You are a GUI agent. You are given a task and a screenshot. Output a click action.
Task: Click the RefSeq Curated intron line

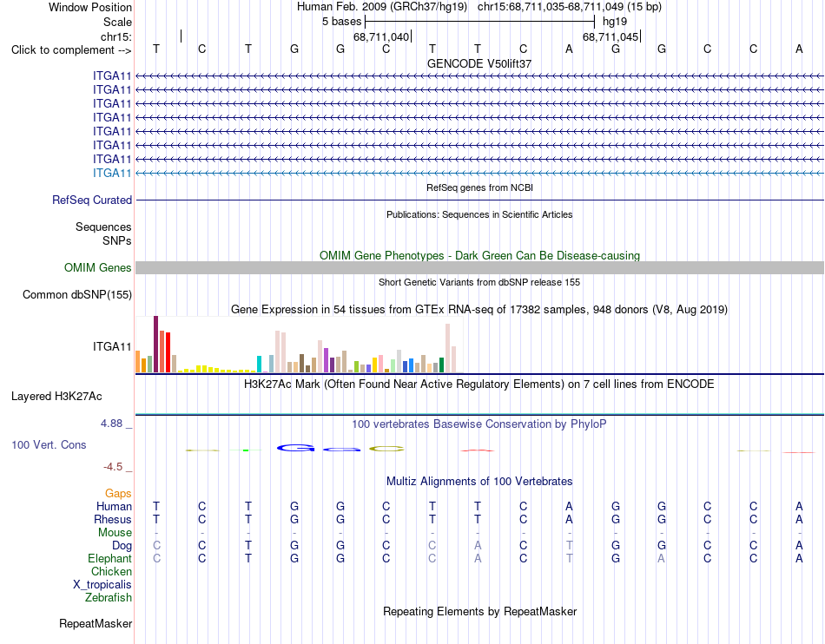pos(479,200)
